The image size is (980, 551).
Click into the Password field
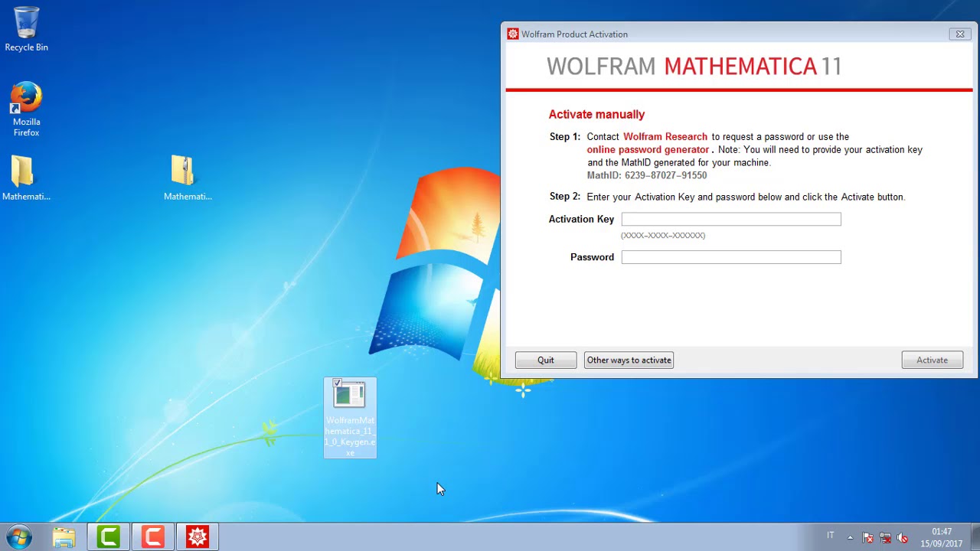731,257
